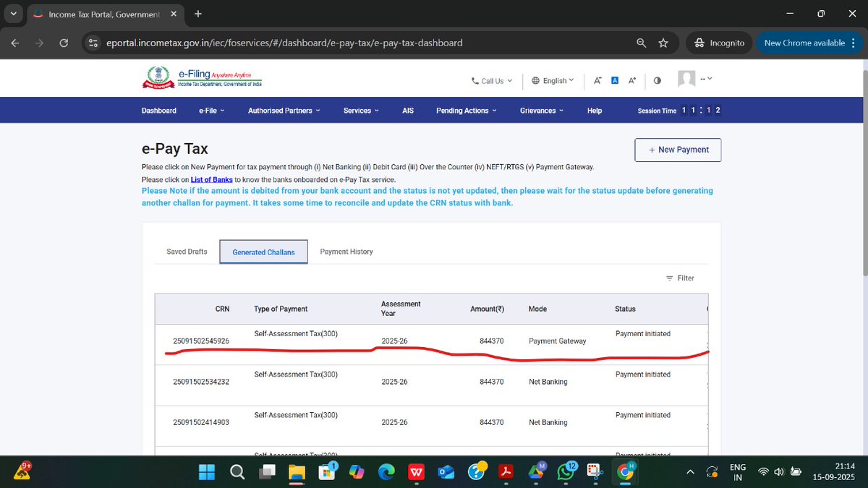Toggle the high contrast mode icon
The width and height of the screenshot is (868, 488).
click(x=657, y=81)
